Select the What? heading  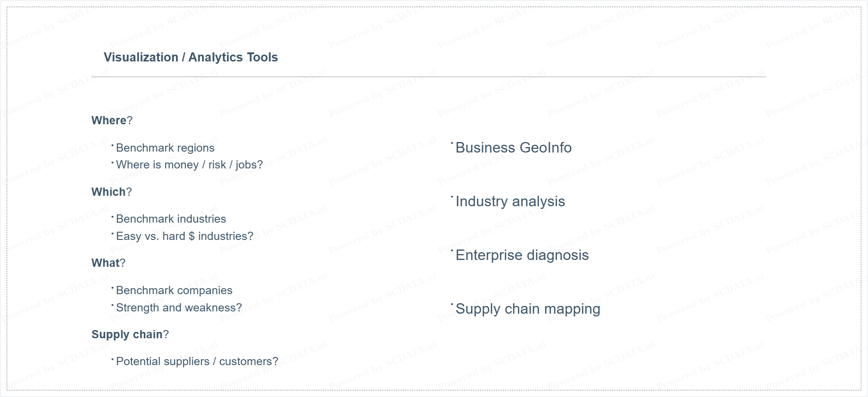(108, 263)
